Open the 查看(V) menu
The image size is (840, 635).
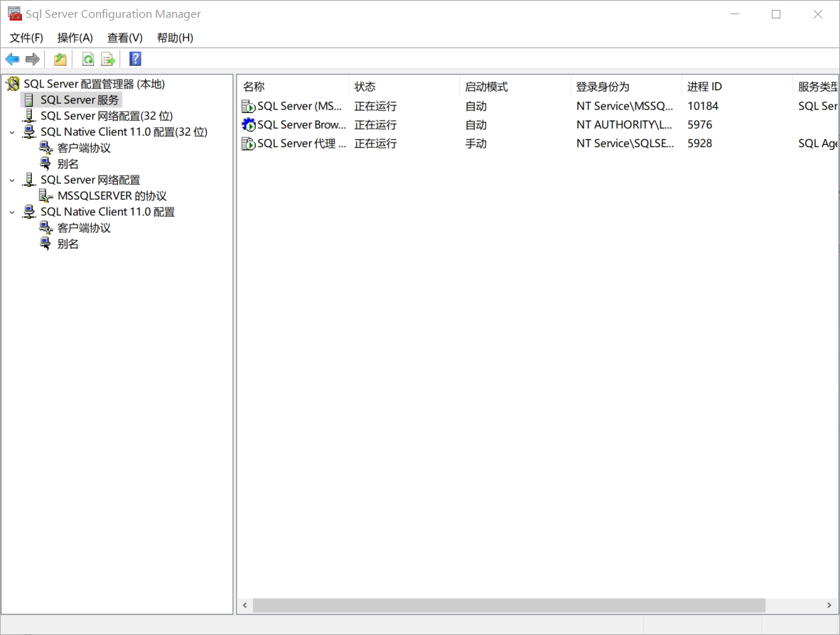tap(125, 38)
